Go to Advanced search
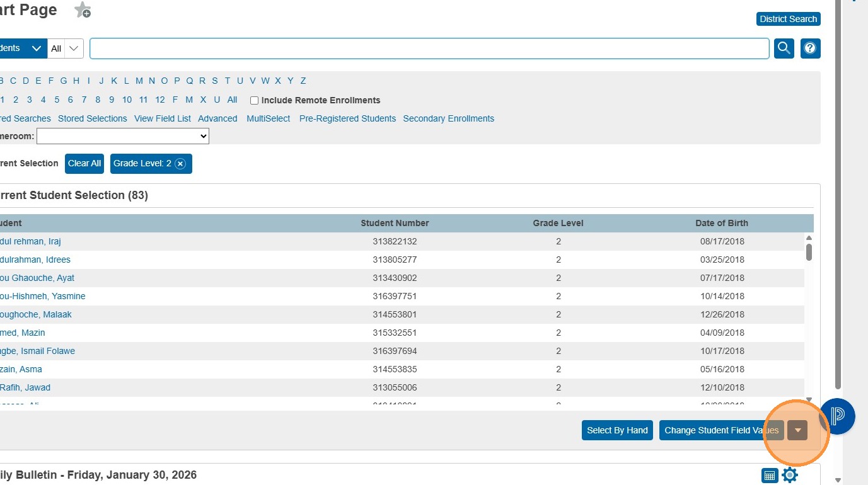868x485 pixels. (x=217, y=118)
